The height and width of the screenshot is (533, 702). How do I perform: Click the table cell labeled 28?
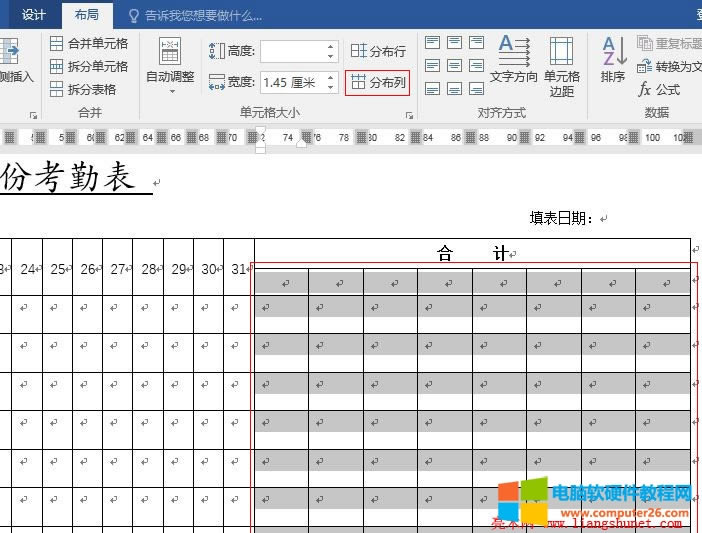tap(148, 269)
